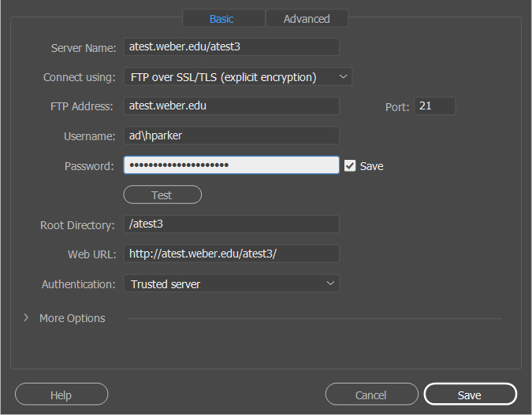This screenshot has height=415, width=532.
Task: Click the "Root Directory:" label text
Action: click(x=77, y=225)
